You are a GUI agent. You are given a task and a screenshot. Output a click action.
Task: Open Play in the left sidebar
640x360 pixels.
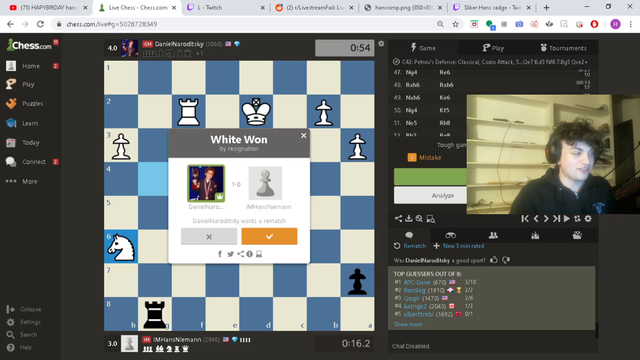[x=28, y=84]
